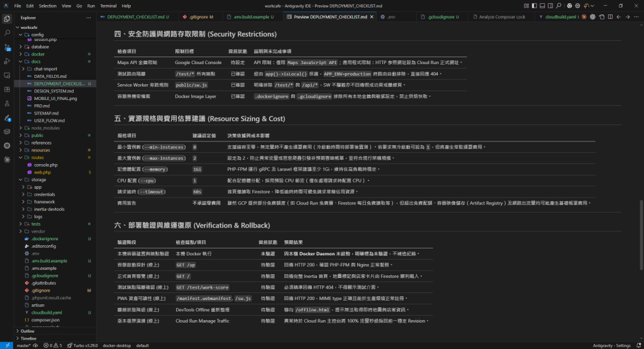Switch to the cloudbuild.yaml tab
The image size is (644, 349).
[x=558, y=17]
